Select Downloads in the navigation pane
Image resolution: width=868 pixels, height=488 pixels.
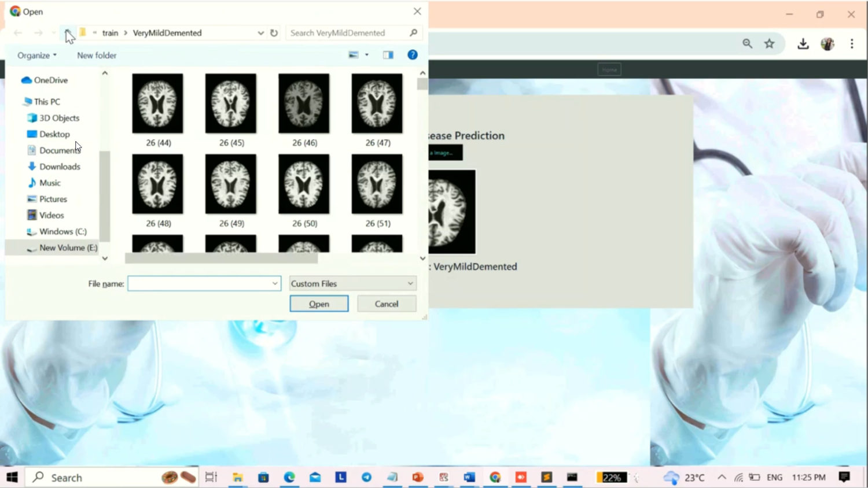pyautogui.click(x=60, y=167)
